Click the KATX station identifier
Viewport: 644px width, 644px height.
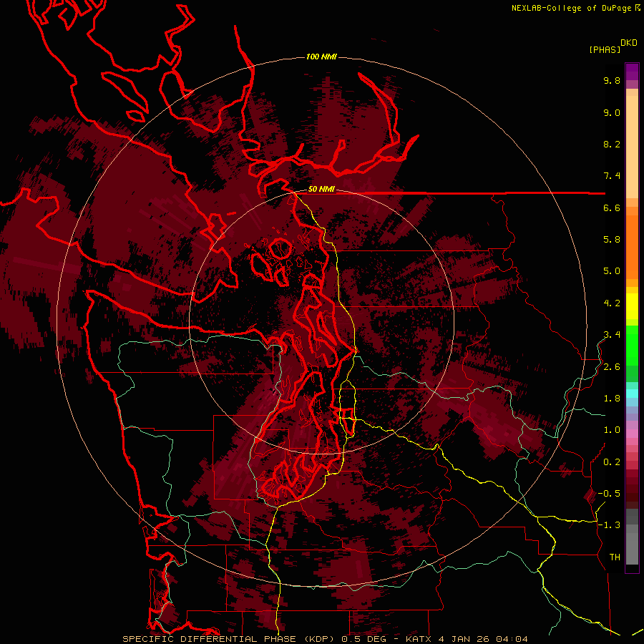point(419,639)
